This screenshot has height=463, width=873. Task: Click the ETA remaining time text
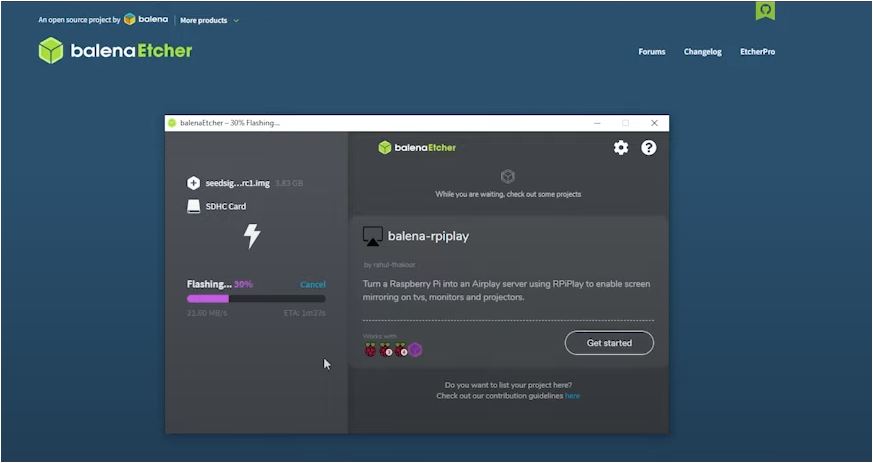[305, 313]
